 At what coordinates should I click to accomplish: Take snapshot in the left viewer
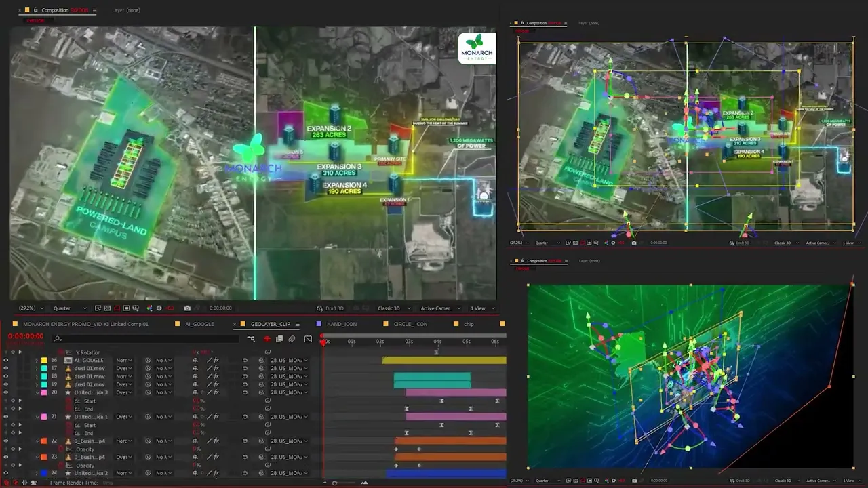[187, 308]
